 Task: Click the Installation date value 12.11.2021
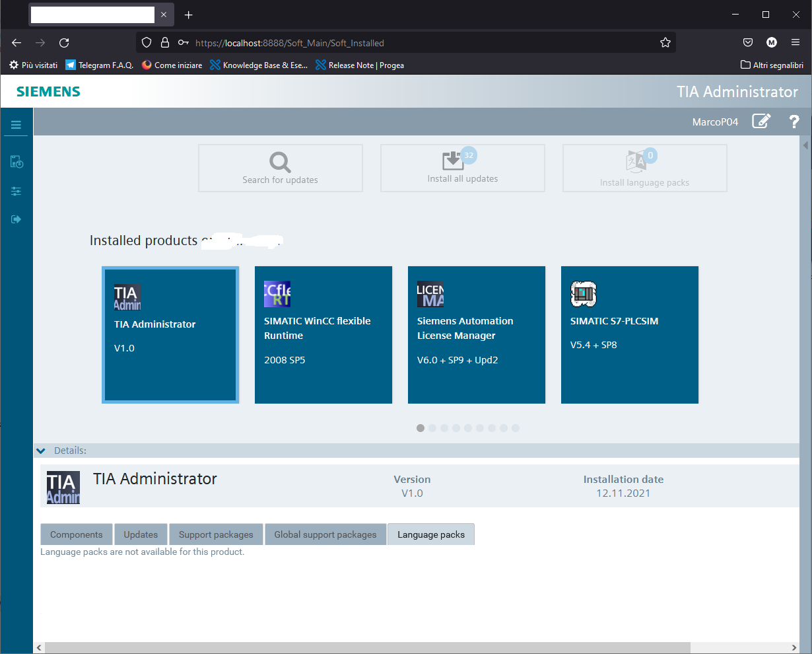(x=623, y=493)
